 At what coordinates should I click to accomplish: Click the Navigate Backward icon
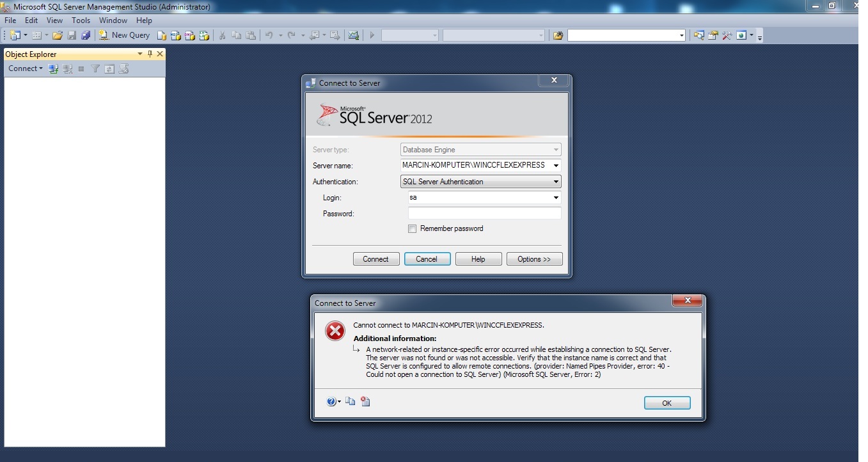point(314,35)
